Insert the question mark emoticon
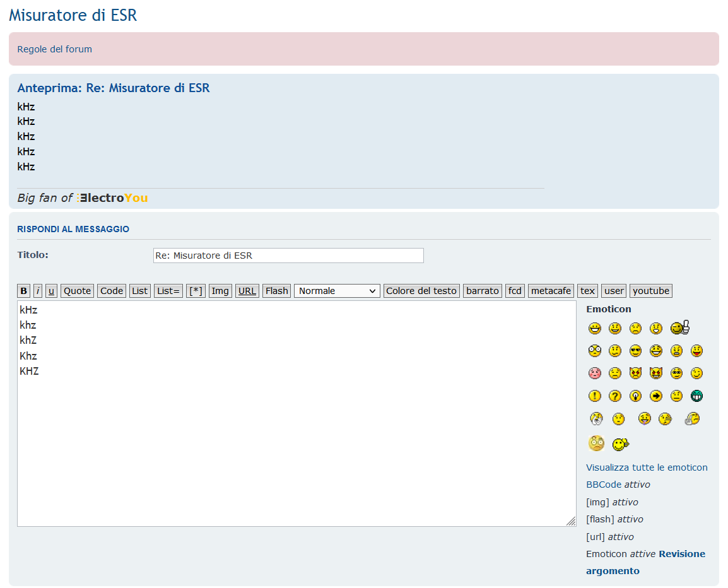This screenshot has width=728, height=588. click(615, 396)
